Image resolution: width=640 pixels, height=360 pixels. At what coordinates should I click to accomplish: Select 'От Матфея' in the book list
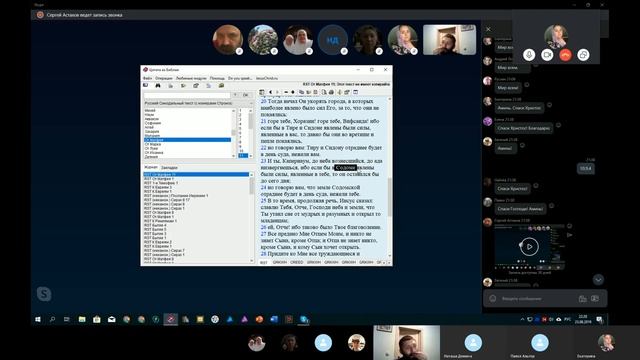click(187, 140)
